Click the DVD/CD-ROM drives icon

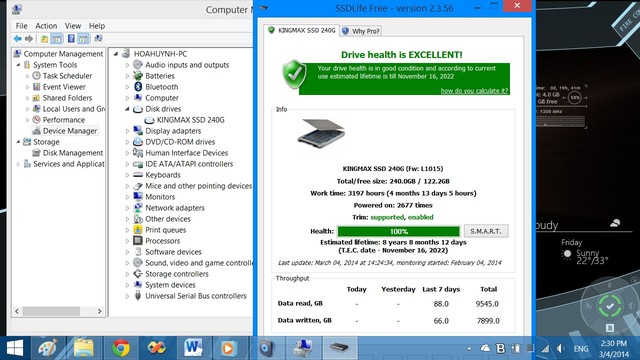138,142
